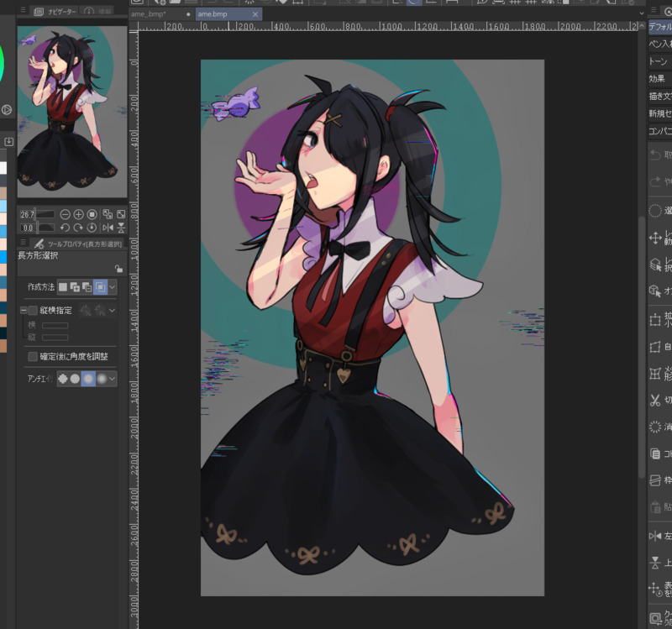Image resolution: width=672 pixels, height=629 pixels.
Task: Zoom in using Navigator plus icon
Action: pyautogui.click(x=78, y=214)
